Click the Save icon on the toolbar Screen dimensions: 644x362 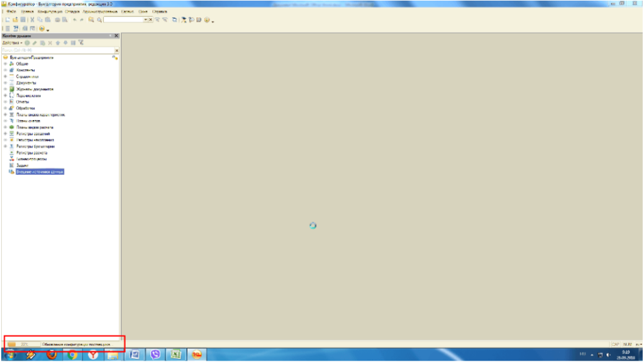tap(23, 19)
